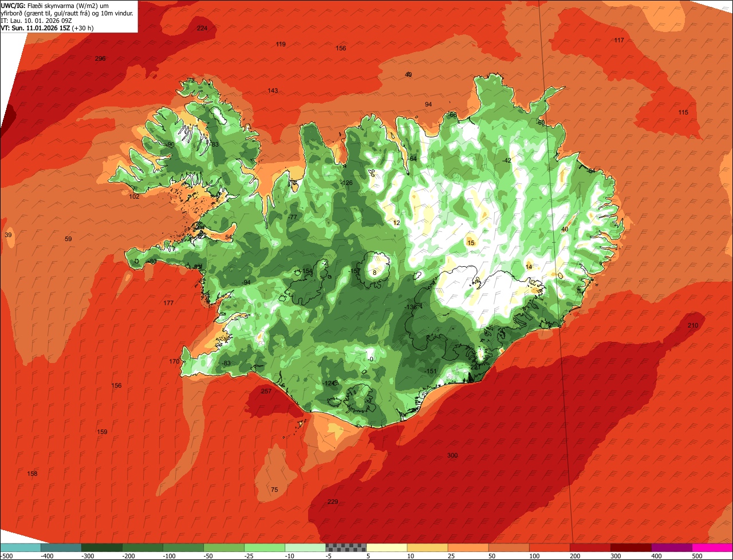Click the magenta legend swatch above 500

(x=712, y=547)
